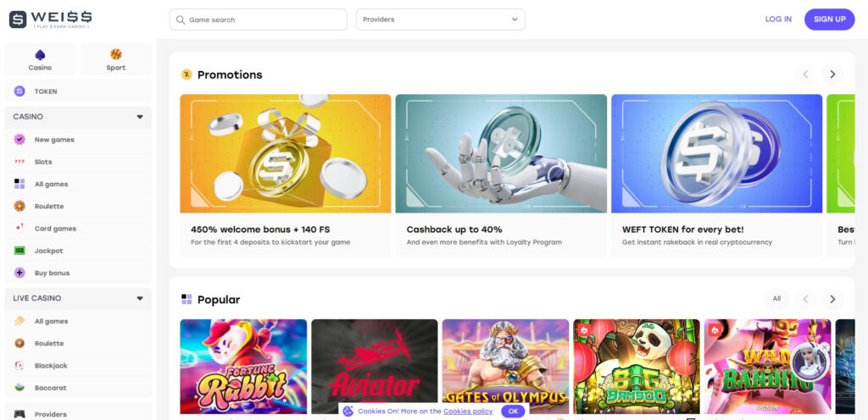This screenshot has width=868, height=420.
Task: Click 'Cashback up to 40%' title text
Action: 454,229
